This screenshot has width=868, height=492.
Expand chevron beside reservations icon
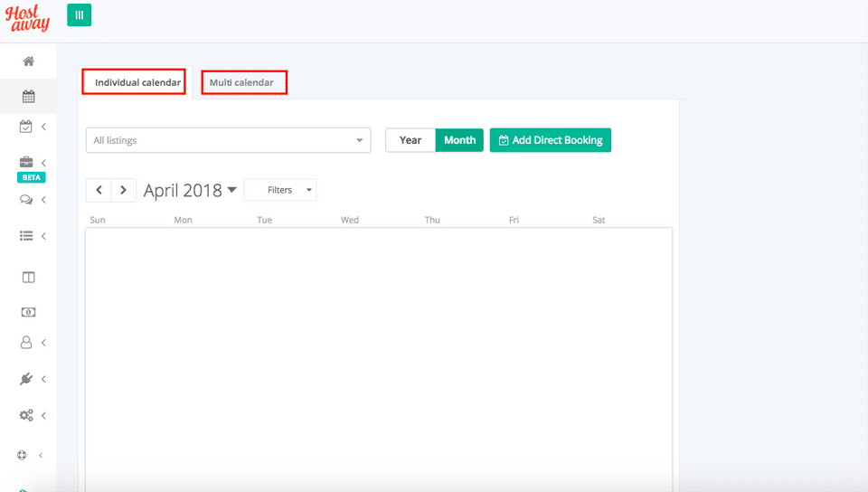(x=43, y=127)
